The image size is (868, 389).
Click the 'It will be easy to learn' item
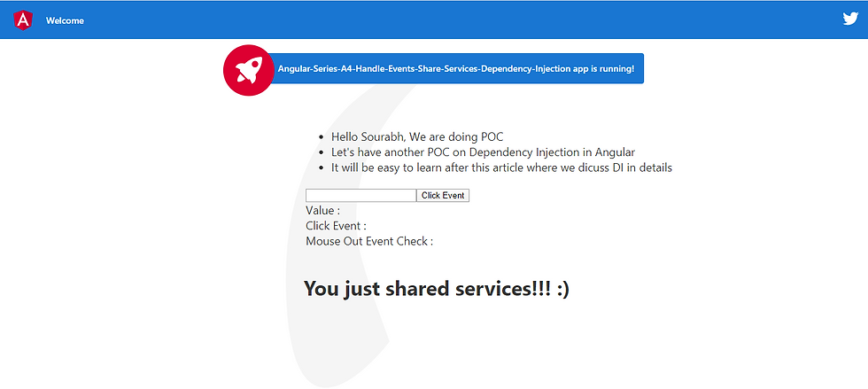pyautogui.click(x=501, y=167)
